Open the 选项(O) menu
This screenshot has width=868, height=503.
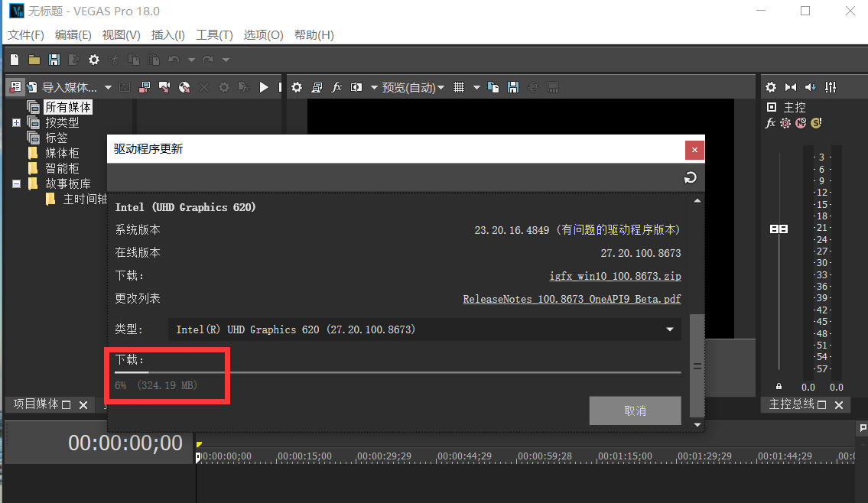(x=264, y=35)
